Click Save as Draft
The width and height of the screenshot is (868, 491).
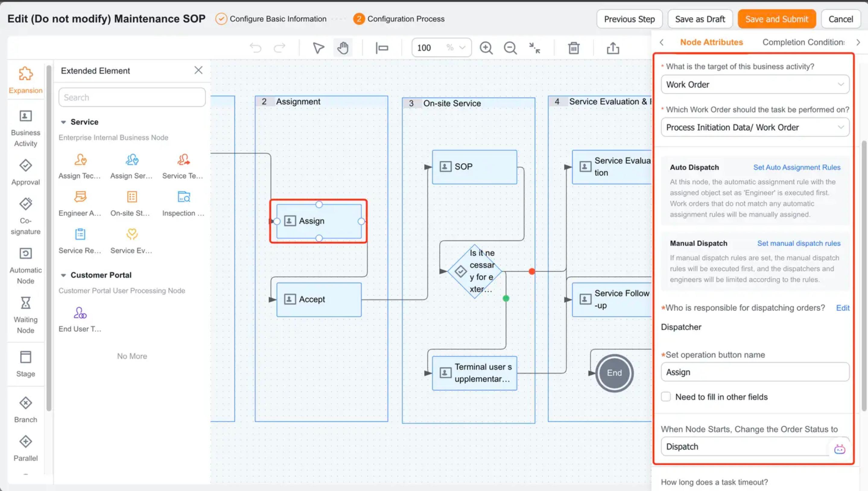tap(700, 19)
